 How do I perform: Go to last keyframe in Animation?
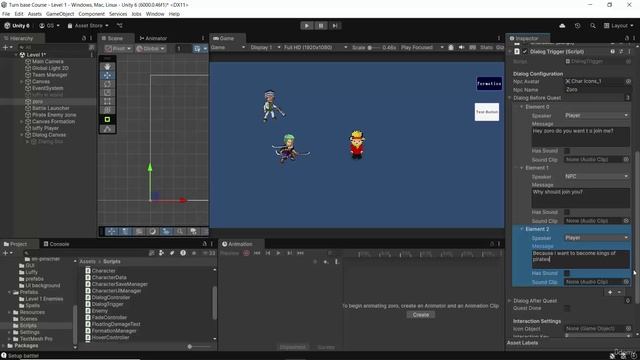tap(300, 253)
